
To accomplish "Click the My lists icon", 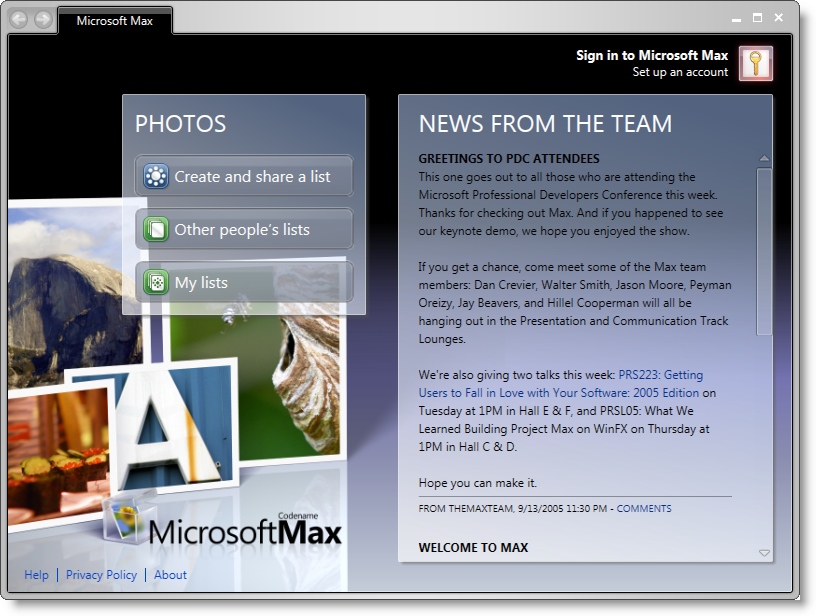I will 155,283.
